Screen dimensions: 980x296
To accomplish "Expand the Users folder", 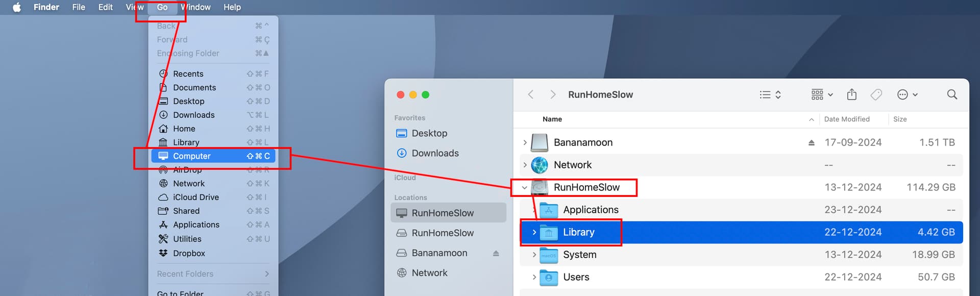I will click(x=534, y=277).
